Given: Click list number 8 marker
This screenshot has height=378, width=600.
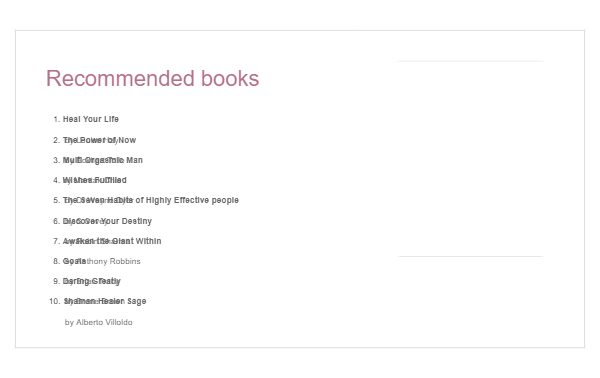Looking at the screenshot, I should (x=57, y=261).
